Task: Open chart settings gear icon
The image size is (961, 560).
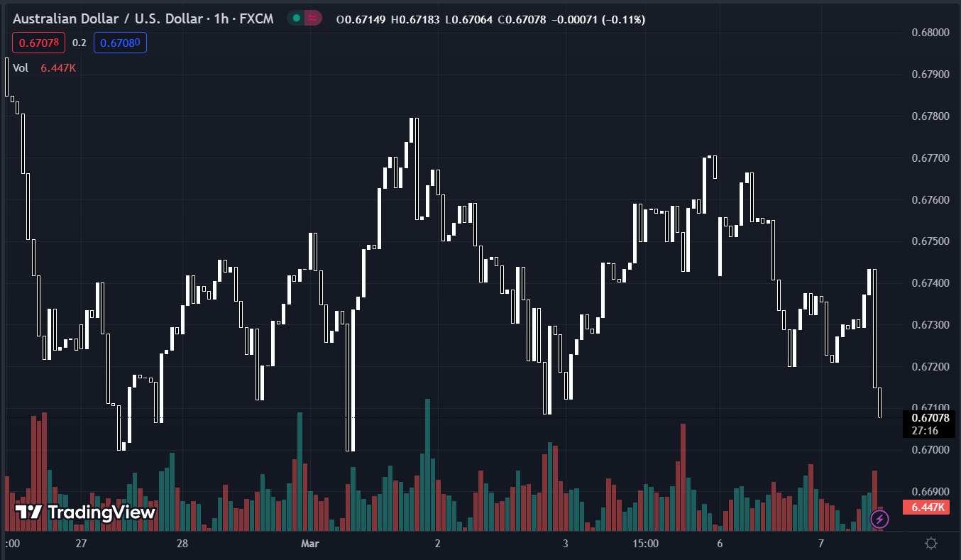Action: pyautogui.click(x=931, y=544)
